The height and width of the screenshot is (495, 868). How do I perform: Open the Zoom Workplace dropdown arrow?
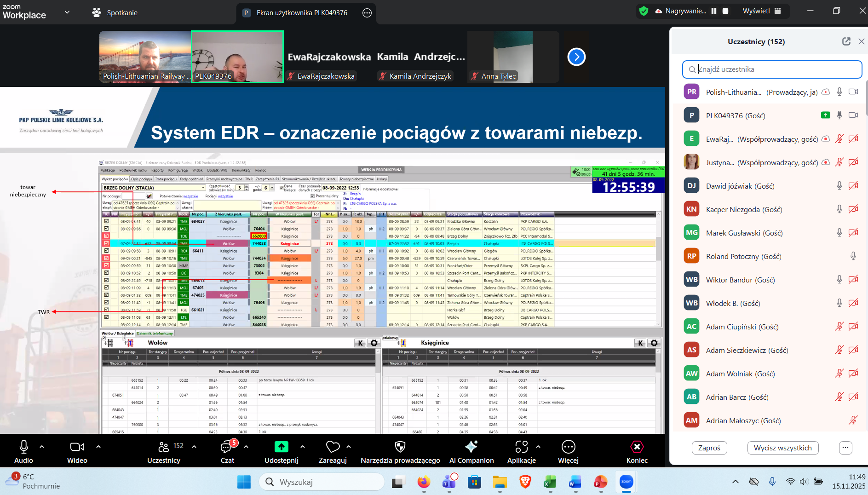pyautogui.click(x=67, y=12)
